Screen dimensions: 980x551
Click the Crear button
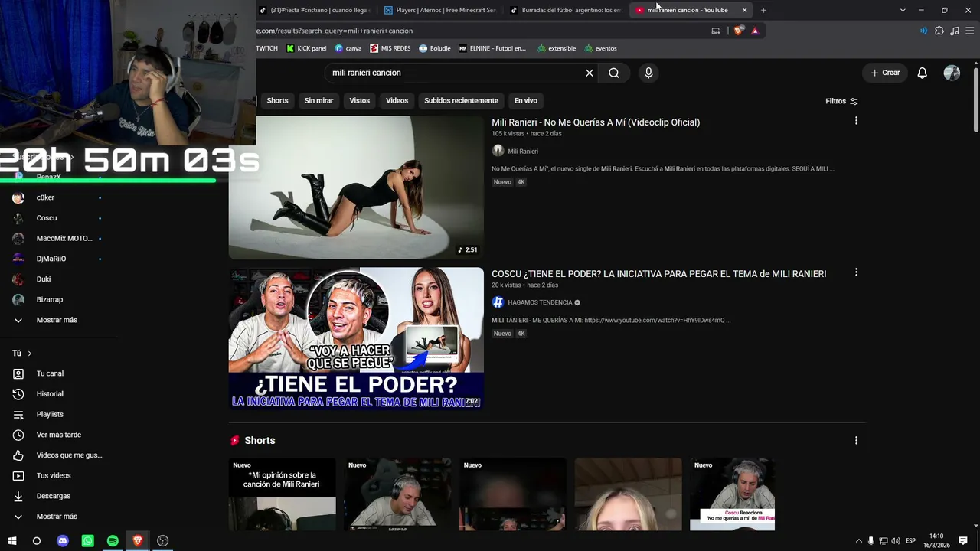[885, 73]
